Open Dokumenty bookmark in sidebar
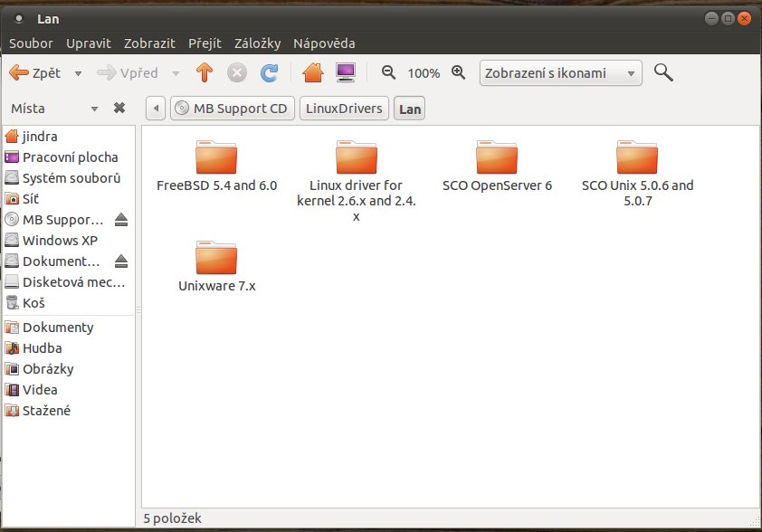Screen dimensions: 762x532 click(69, 328)
